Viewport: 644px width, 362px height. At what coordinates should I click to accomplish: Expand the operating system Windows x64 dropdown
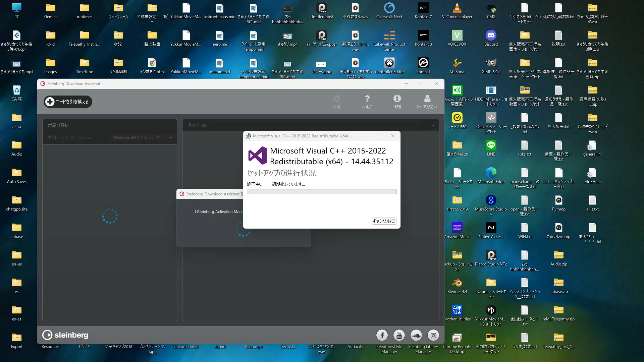point(171,137)
